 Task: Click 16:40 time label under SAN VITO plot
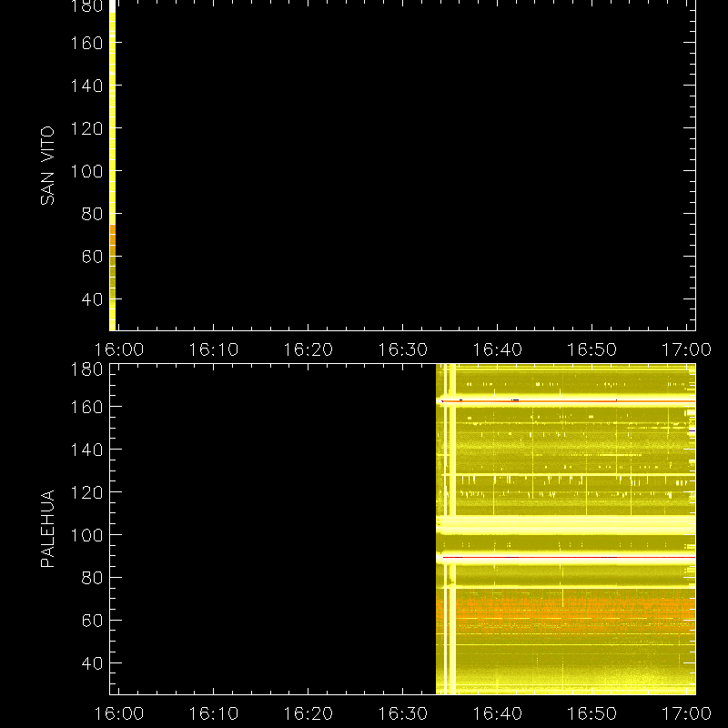click(x=497, y=349)
